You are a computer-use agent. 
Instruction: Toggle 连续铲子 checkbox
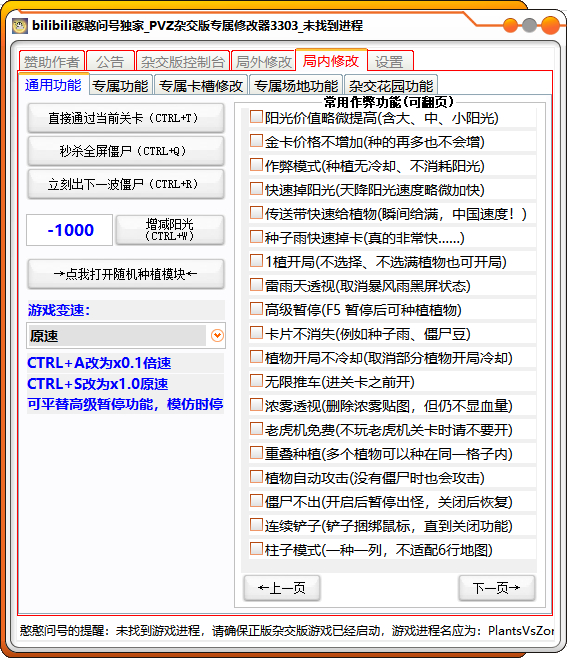256,525
